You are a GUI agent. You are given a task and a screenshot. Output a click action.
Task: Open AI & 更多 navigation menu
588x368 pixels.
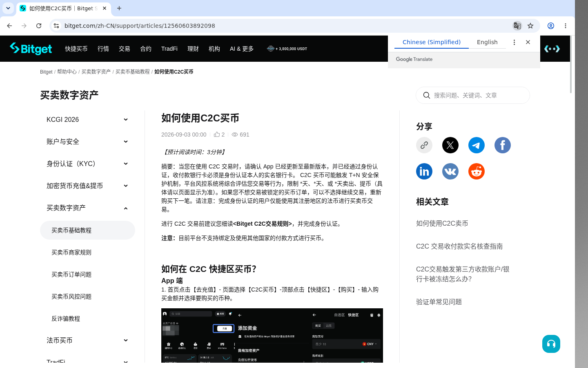point(242,49)
